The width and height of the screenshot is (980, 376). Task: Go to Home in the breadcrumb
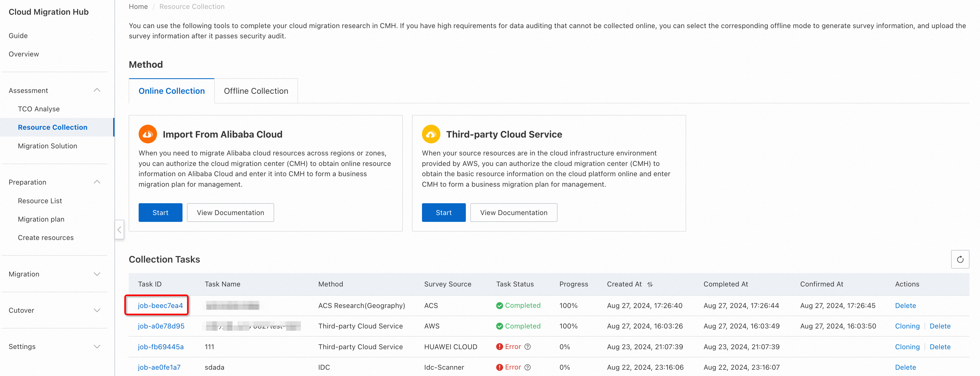pos(138,7)
